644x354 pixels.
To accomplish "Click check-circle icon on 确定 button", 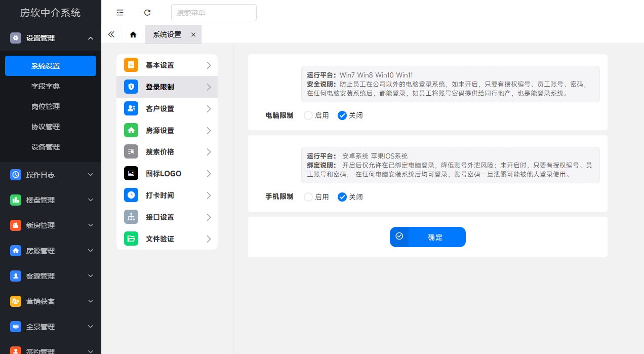I will tap(399, 237).
